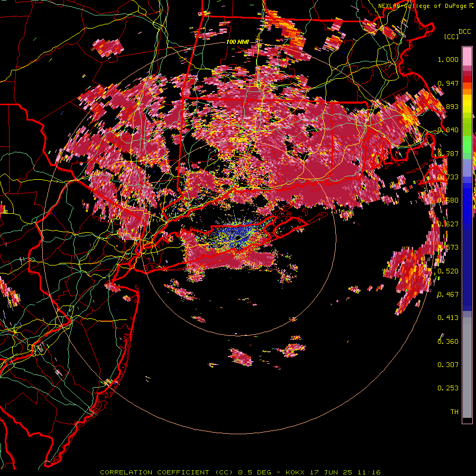Select the 0.947 legend value
476x476 pixels.
[448, 83]
